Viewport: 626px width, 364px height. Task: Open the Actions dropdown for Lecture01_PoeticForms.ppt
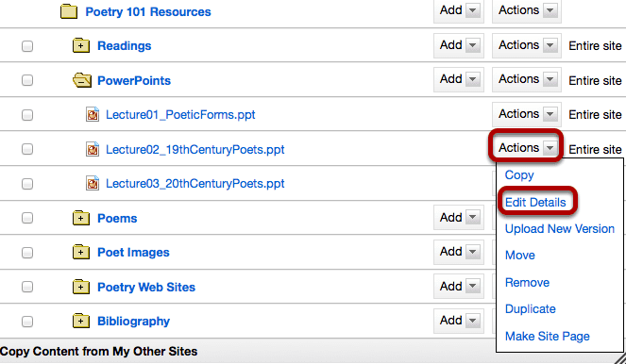tap(527, 114)
